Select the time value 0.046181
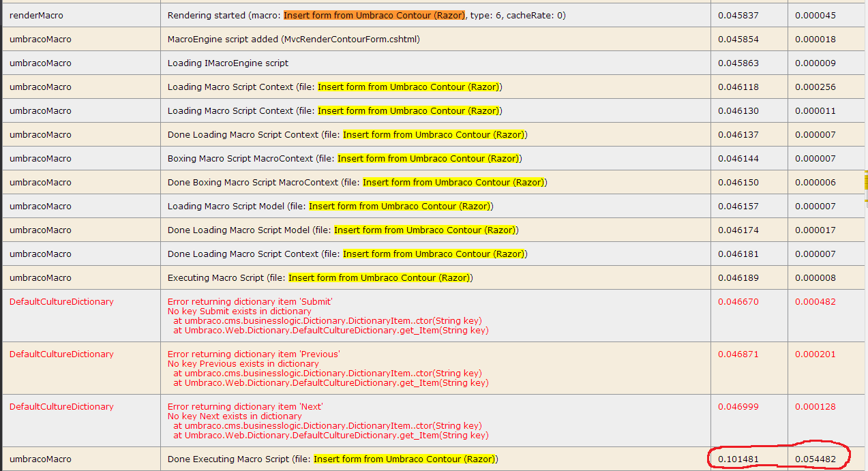This screenshot has height=471, width=868. click(738, 254)
